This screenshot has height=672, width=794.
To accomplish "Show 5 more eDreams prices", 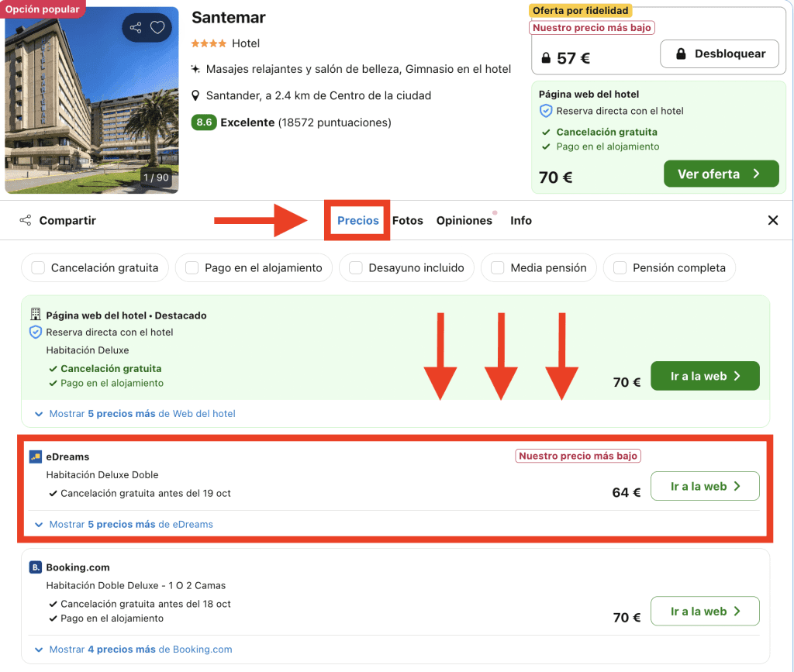I will (x=130, y=525).
